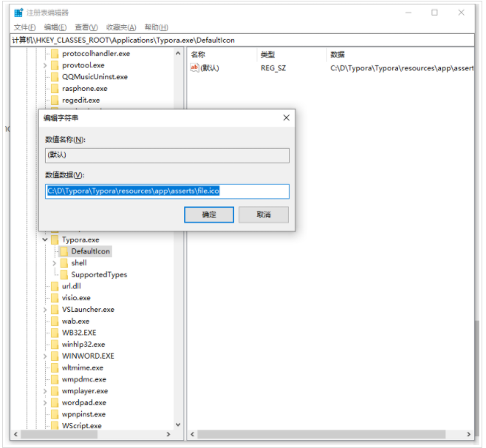The width and height of the screenshot is (486, 448).
Task: Maximize the Registry Editor window
Action: (x=434, y=13)
